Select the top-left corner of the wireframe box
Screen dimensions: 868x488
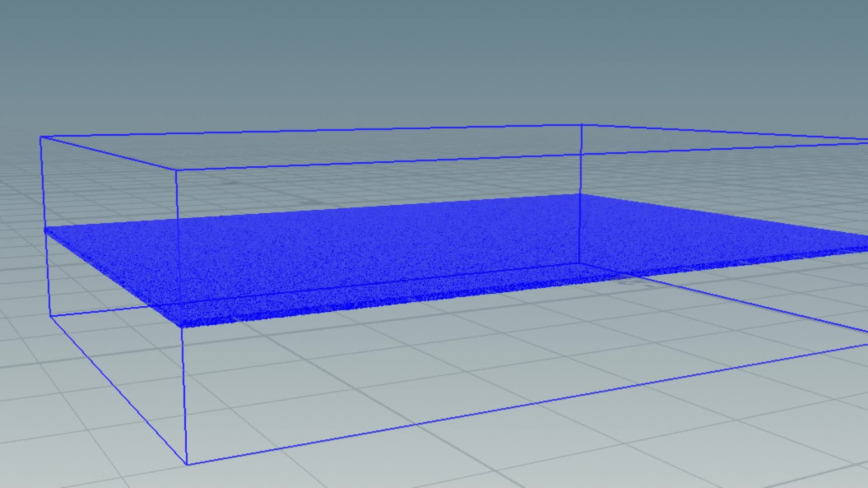(x=42, y=136)
